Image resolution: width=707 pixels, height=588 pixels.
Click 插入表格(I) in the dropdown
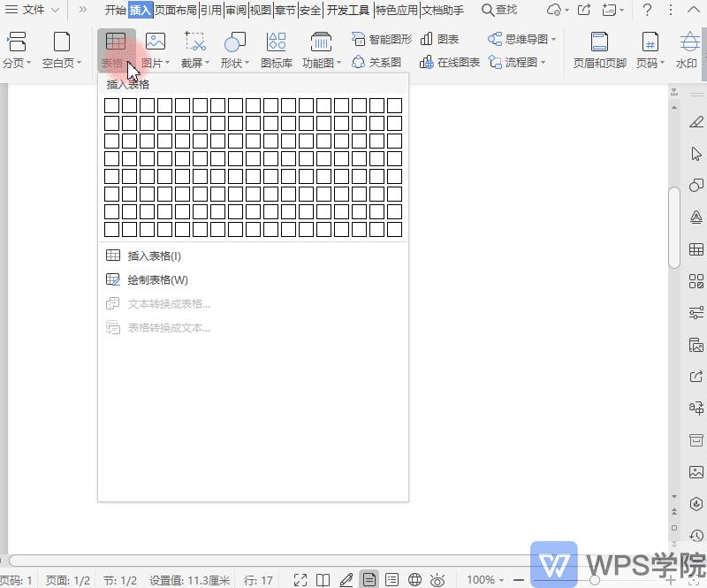(152, 255)
